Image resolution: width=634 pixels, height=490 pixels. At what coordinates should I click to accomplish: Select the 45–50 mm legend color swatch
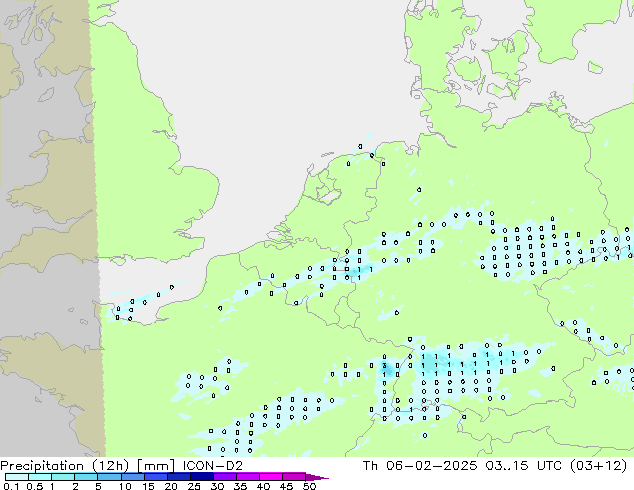pos(294,477)
